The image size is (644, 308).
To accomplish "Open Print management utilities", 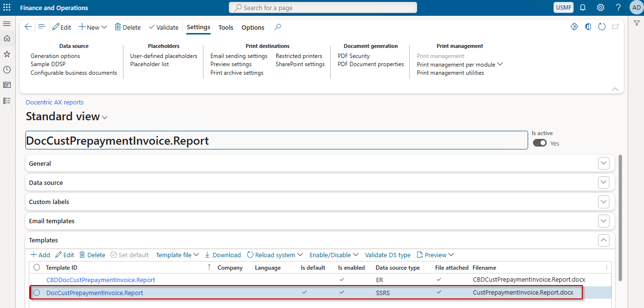I will pyautogui.click(x=451, y=73).
